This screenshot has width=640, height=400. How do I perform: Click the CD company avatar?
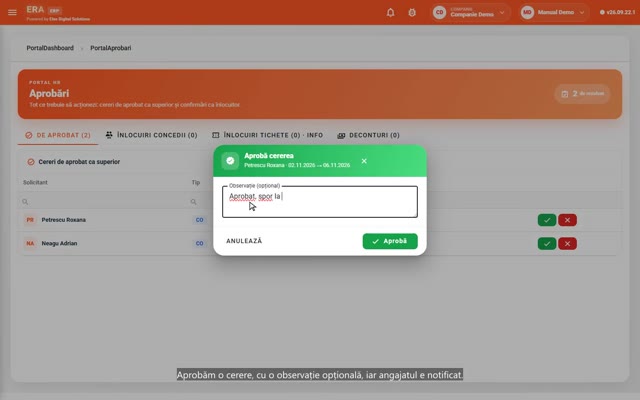pos(439,12)
